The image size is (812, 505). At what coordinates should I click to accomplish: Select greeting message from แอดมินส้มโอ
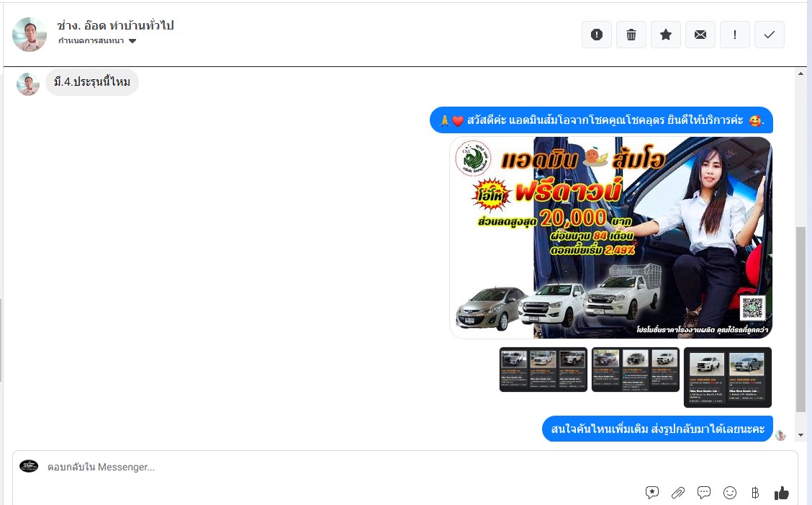pos(601,120)
